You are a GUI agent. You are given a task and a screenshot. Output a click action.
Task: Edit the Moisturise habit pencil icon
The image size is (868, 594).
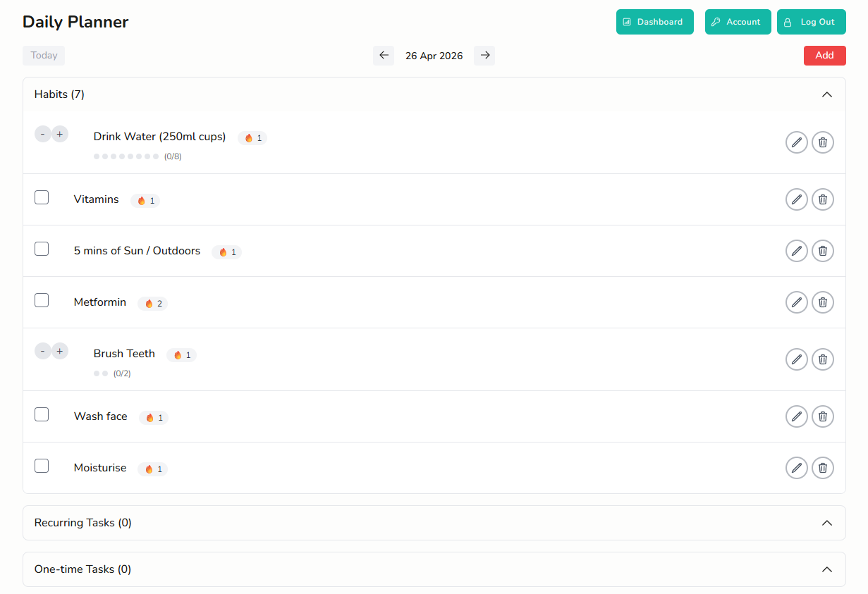point(797,468)
